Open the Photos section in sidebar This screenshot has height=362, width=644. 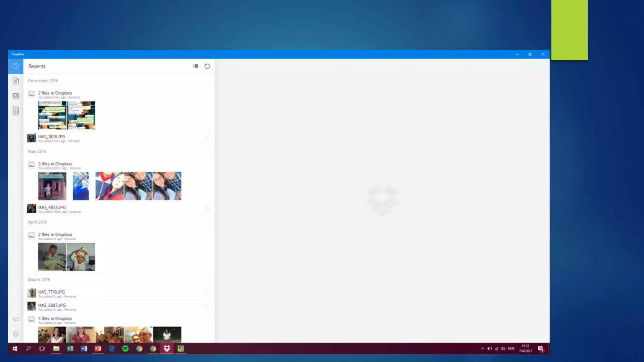tap(15, 96)
